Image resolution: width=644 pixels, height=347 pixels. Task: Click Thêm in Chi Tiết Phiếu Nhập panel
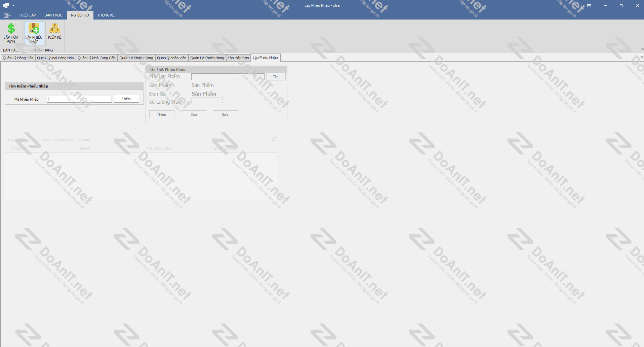coord(162,114)
